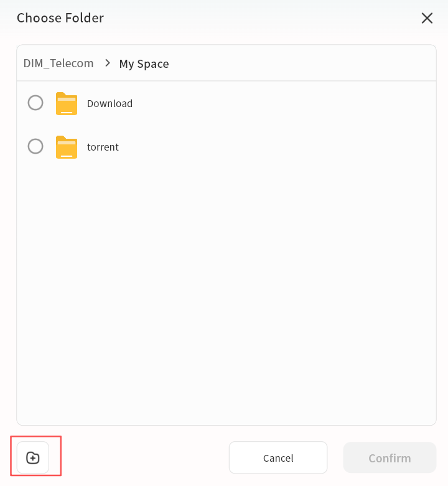448x486 pixels.
Task: Click empty space in the Download row
Action: click(x=280, y=103)
